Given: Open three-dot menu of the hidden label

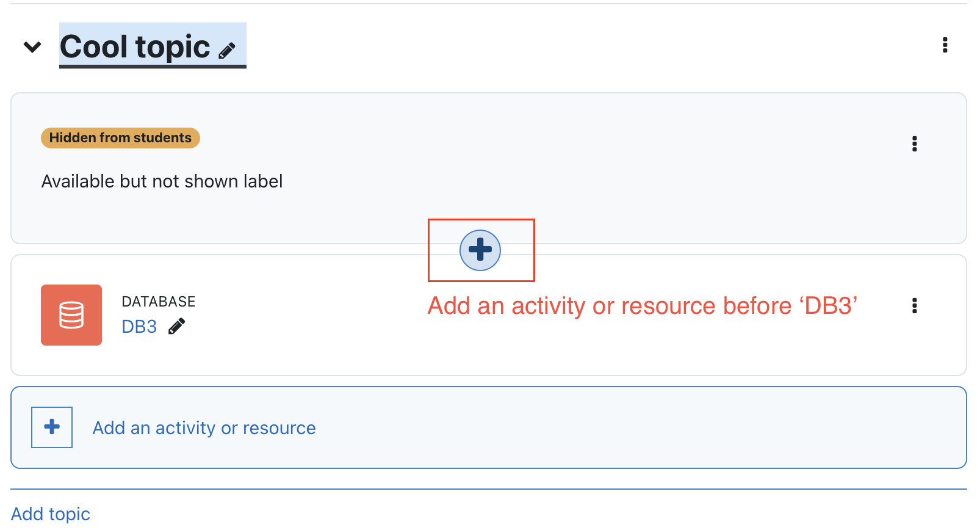Looking at the screenshot, I should (914, 144).
